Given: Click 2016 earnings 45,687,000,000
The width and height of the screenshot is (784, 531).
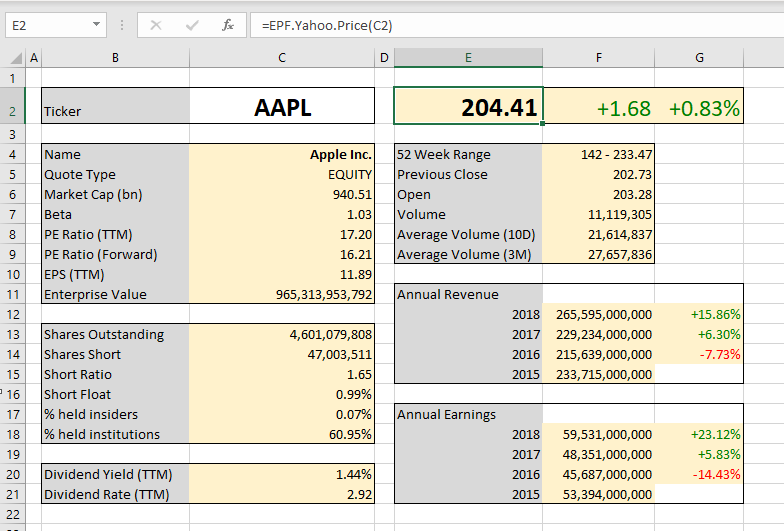Looking at the screenshot, I should click(x=598, y=474).
